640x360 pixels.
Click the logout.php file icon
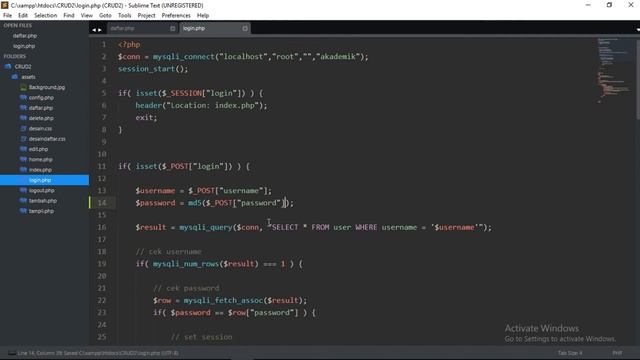tap(23, 190)
